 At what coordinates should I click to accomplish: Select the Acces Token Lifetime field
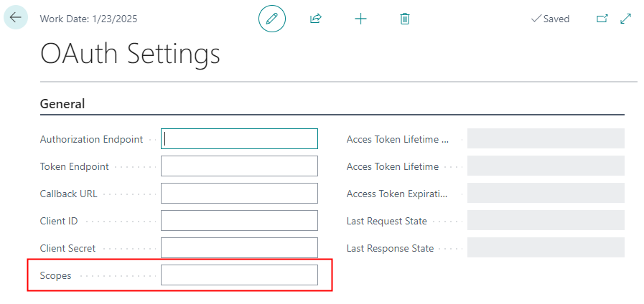pos(546,166)
